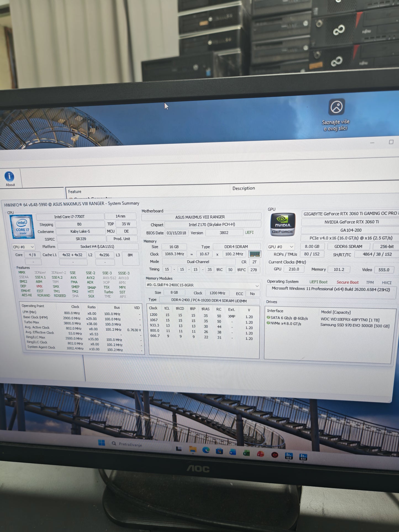Click the Socket H4 (LGA1151) platform field
399x532 pixels.
pos(98,247)
